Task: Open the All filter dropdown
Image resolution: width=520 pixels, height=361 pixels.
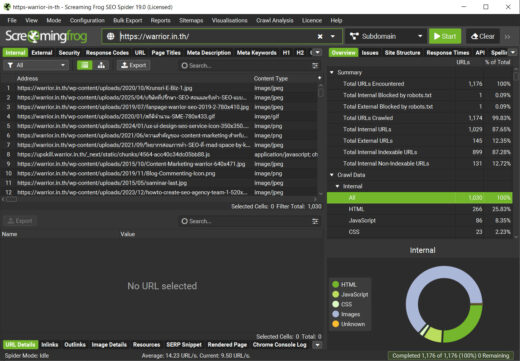Action: [x=36, y=65]
